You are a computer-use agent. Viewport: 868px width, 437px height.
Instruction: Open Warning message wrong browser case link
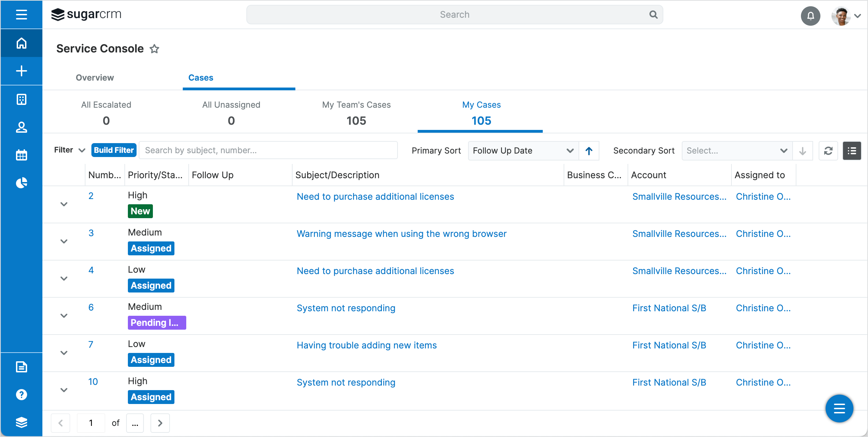tap(401, 234)
